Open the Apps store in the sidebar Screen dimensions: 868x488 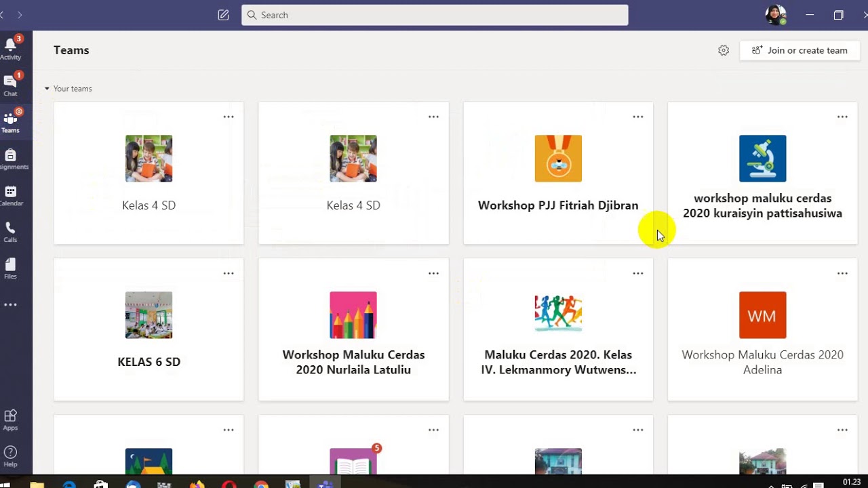[11, 420]
